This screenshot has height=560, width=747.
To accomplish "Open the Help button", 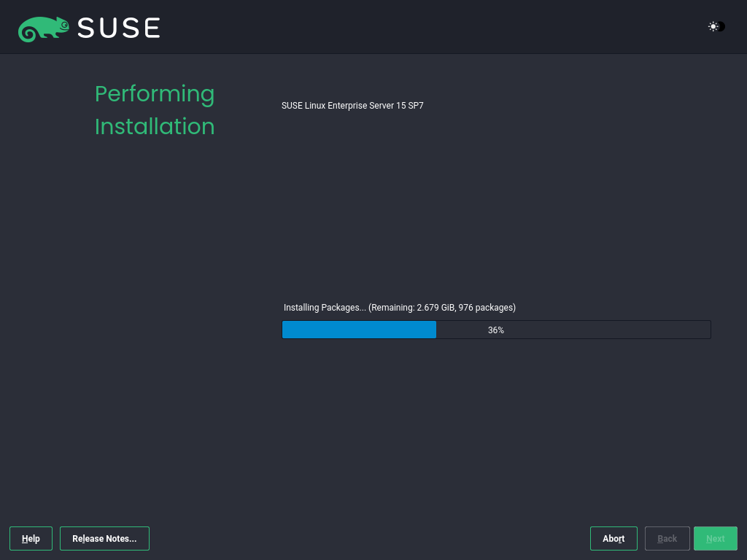I will (x=31, y=538).
